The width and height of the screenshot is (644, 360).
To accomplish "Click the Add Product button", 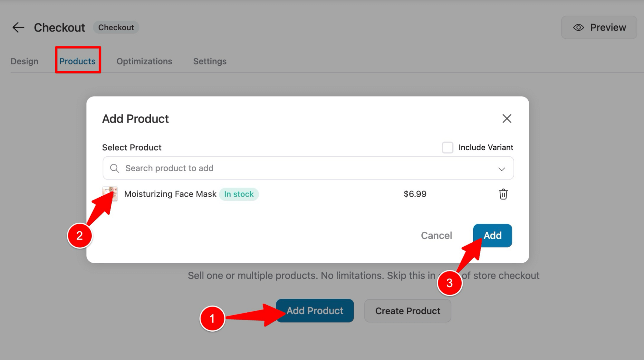I will 315,310.
